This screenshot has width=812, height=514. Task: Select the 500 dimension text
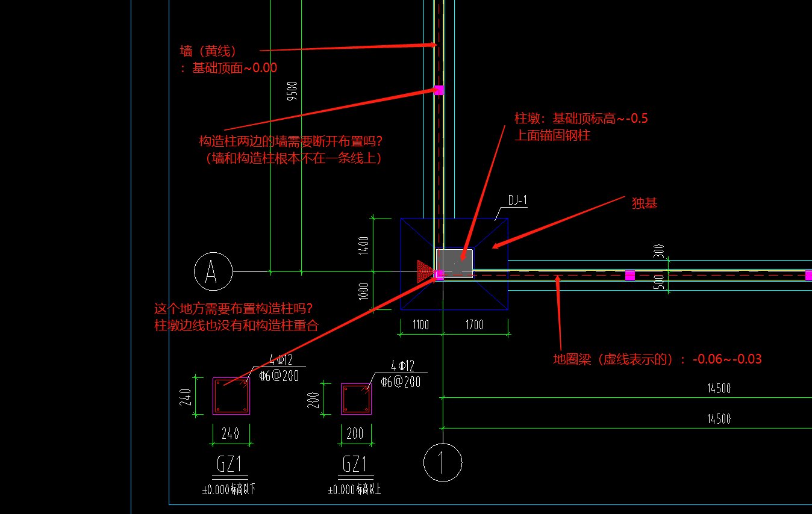point(659,280)
